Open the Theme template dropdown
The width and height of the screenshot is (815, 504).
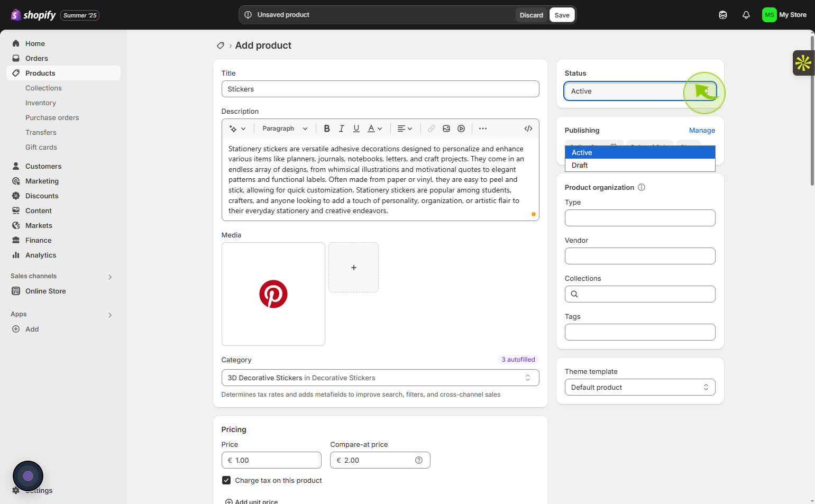[640, 387]
